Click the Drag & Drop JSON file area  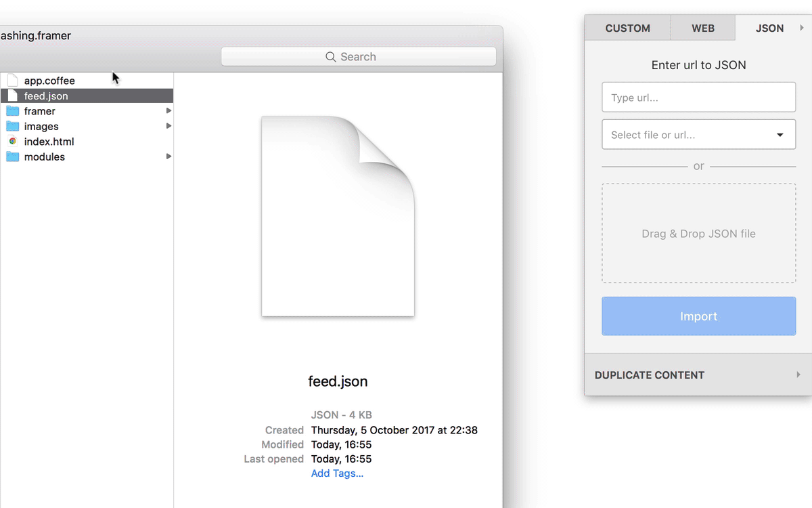[x=698, y=234]
